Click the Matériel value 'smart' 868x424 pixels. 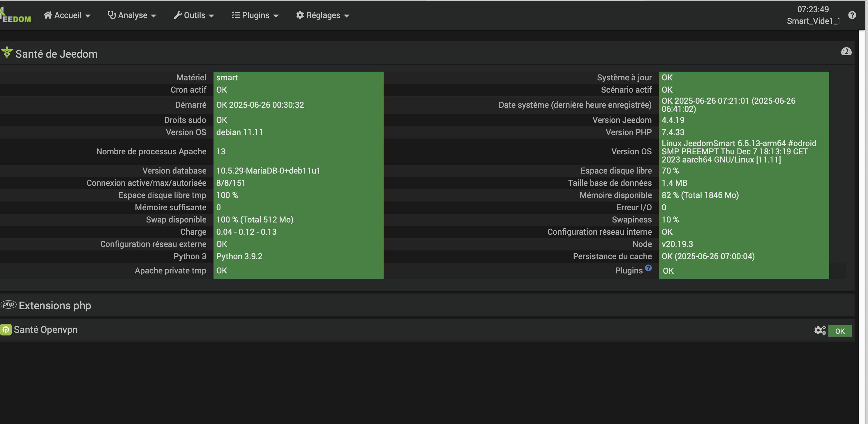pos(227,77)
